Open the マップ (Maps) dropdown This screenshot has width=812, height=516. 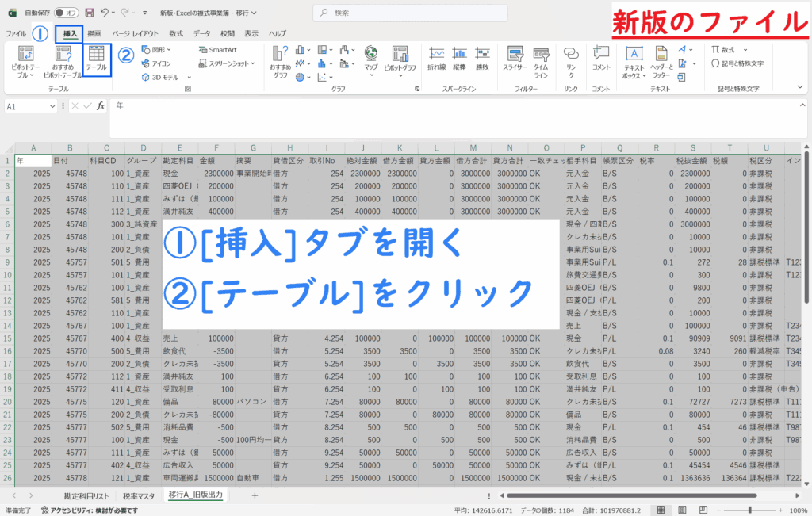pyautogui.click(x=371, y=60)
